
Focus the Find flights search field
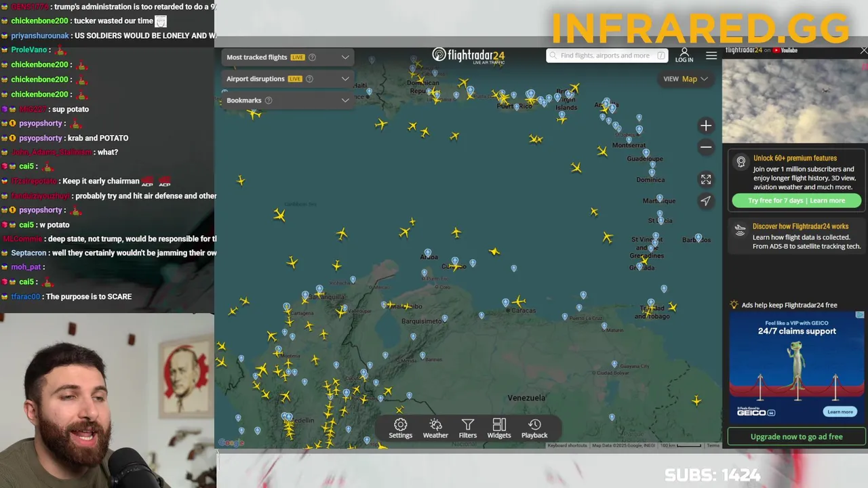coord(607,56)
